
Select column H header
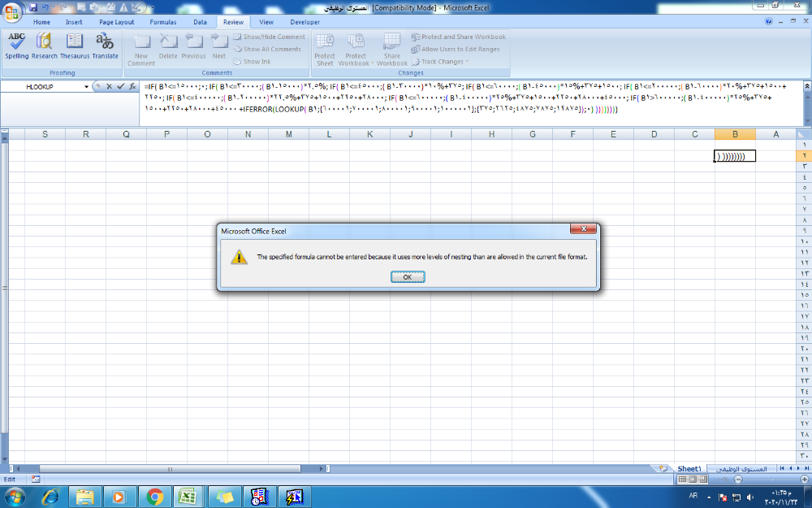491,134
